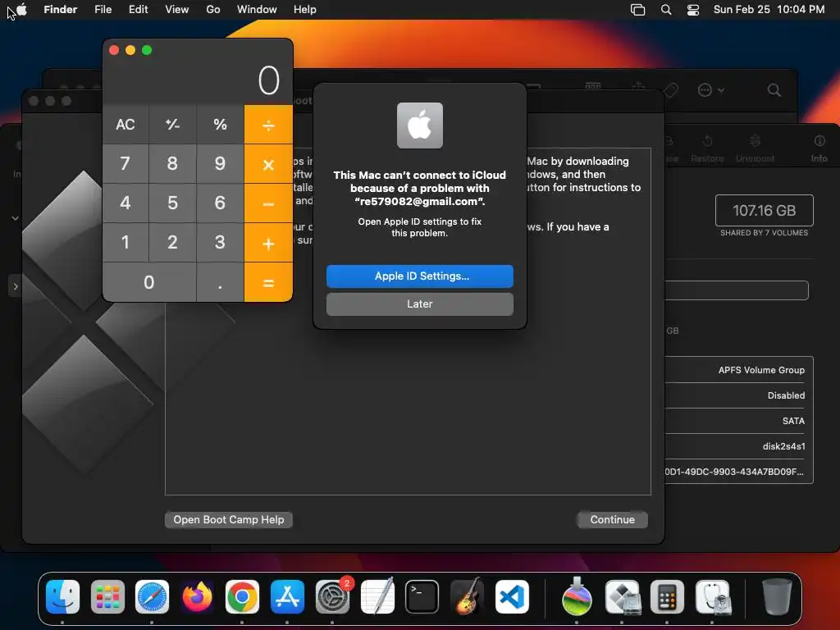Tap the 1 key on the calculator
This screenshot has height=630, width=840.
(126, 242)
